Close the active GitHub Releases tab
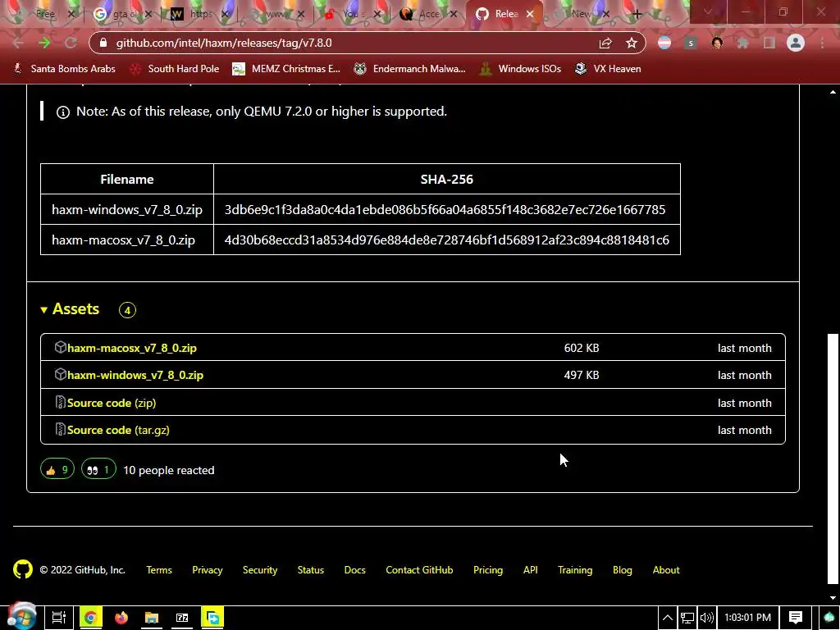The width and height of the screenshot is (840, 630). coord(530,14)
